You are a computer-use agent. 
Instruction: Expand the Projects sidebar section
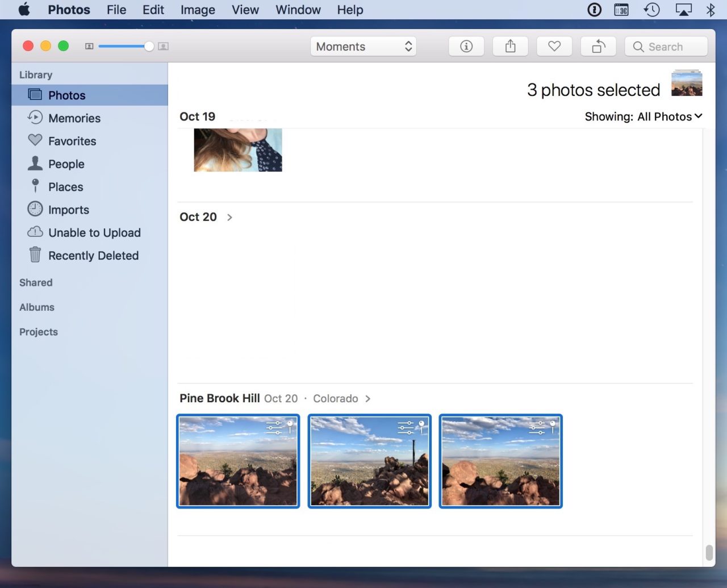[39, 332]
